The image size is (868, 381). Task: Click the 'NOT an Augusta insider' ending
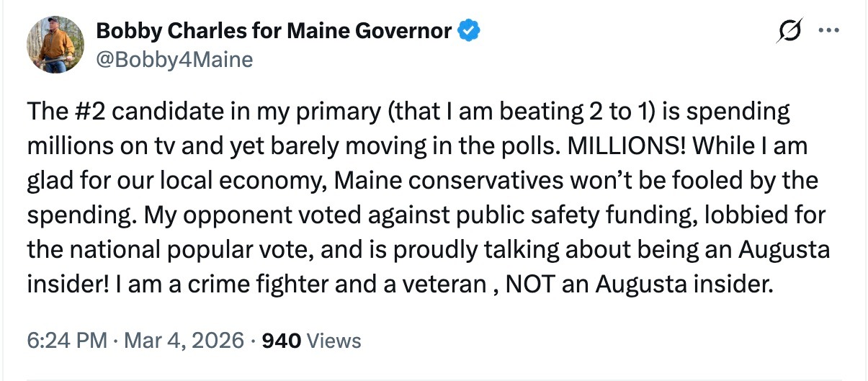click(x=639, y=284)
